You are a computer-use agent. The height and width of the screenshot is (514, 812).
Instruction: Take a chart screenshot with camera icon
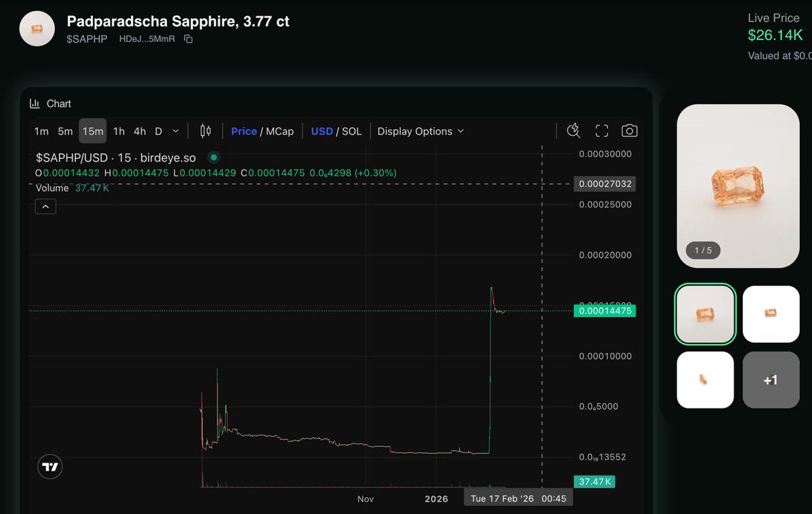pyautogui.click(x=629, y=131)
